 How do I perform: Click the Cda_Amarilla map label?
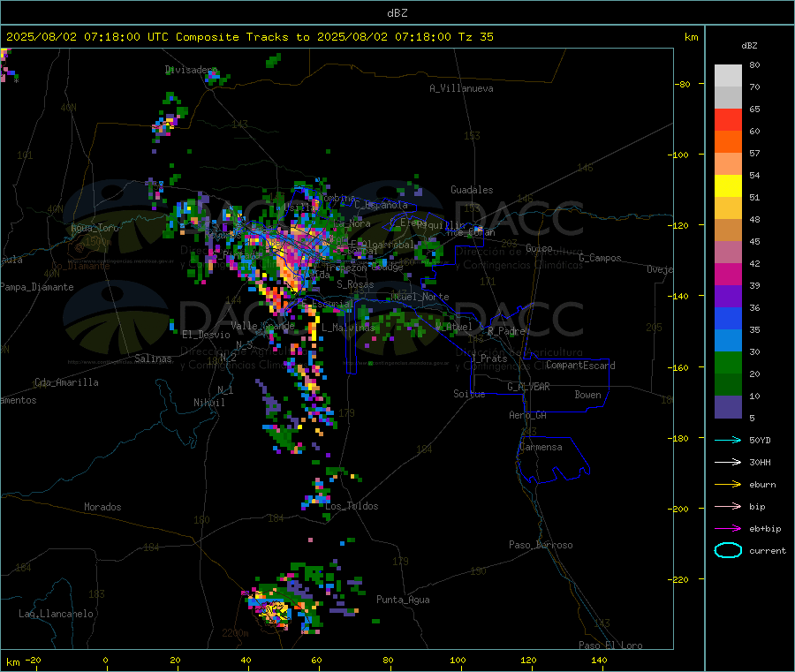click(66, 382)
